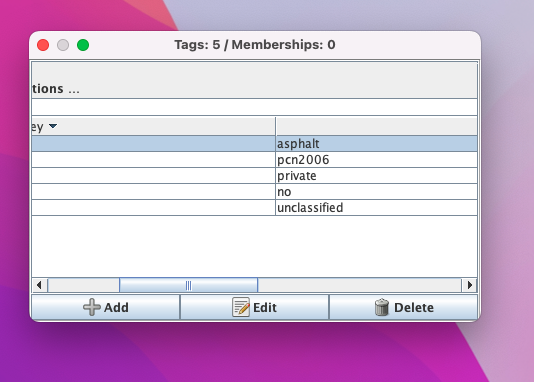Click the white filter input field
The width and height of the screenshot is (534, 382).
pos(254,107)
